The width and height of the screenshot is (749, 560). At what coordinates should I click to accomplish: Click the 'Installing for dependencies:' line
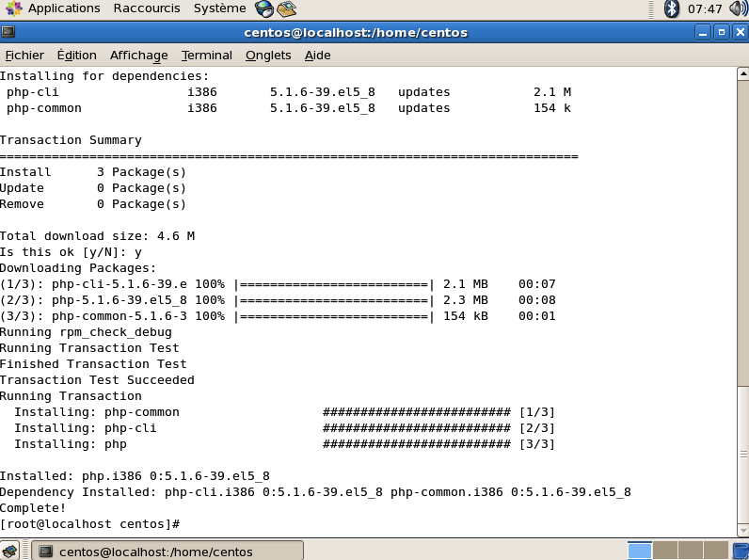[x=104, y=76]
